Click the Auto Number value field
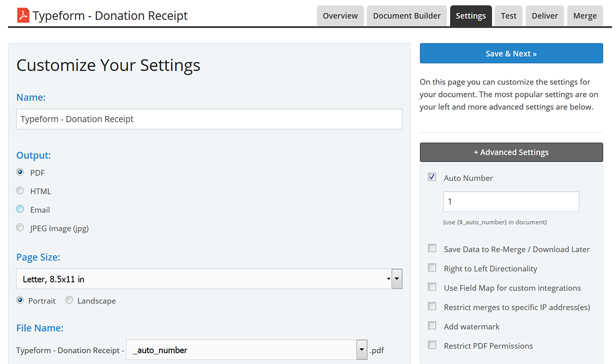Viewport: 616px width, 364px height. [511, 202]
